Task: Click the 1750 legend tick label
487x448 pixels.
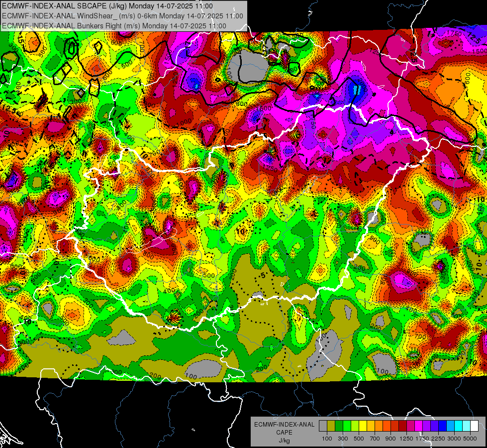Action: 423,439
